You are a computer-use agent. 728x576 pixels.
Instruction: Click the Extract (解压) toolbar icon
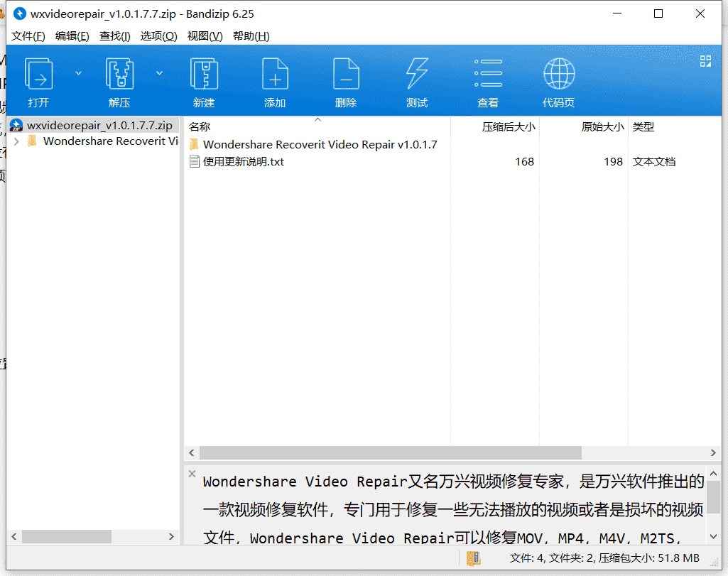click(x=119, y=73)
